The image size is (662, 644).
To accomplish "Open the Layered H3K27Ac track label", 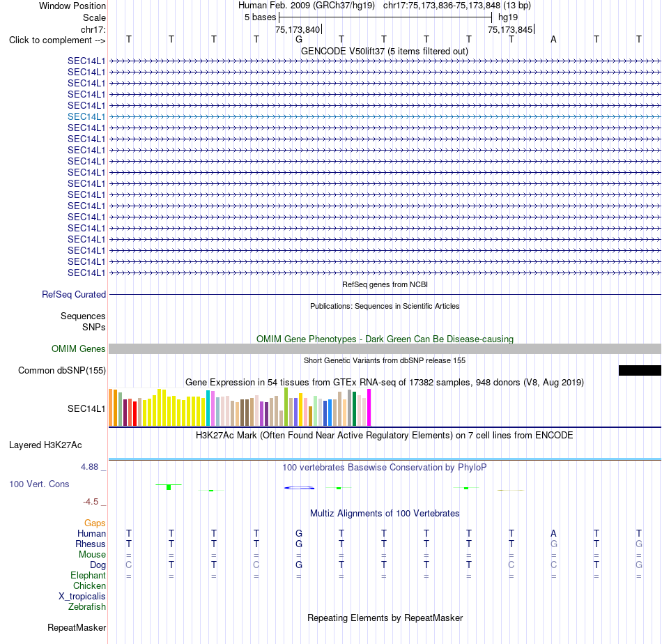I will click(x=45, y=445).
